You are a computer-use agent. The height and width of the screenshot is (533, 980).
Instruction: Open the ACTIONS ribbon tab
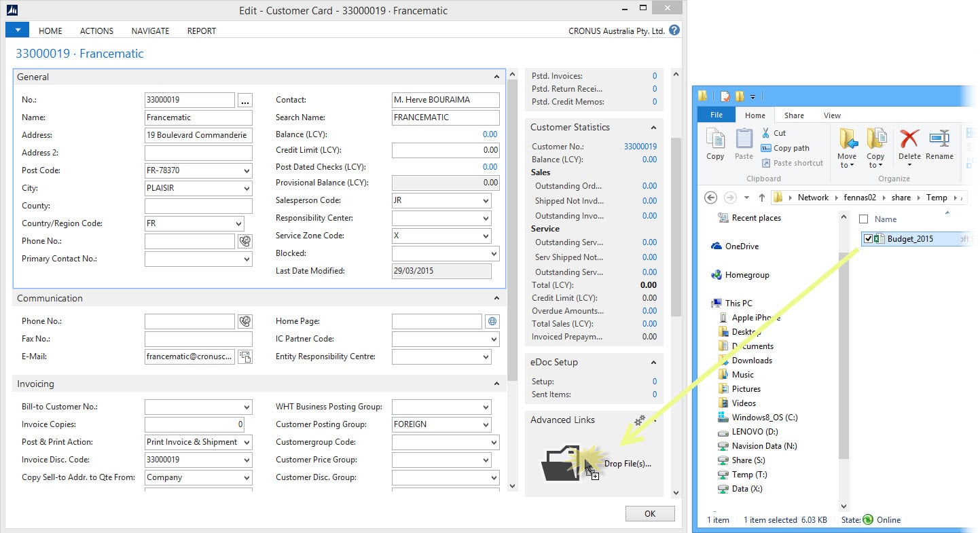pos(96,31)
